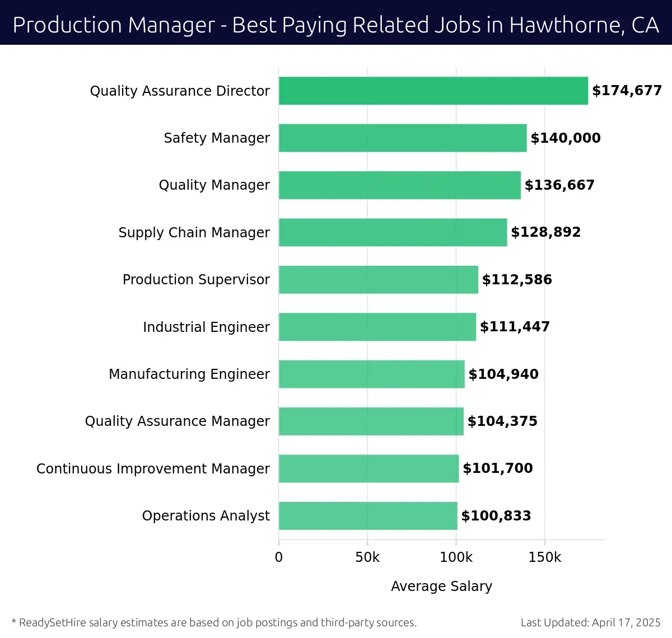The height and width of the screenshot is (638, 672).
Task: Click the "Manufacturing Engineer" label
Action: (189, 374)
